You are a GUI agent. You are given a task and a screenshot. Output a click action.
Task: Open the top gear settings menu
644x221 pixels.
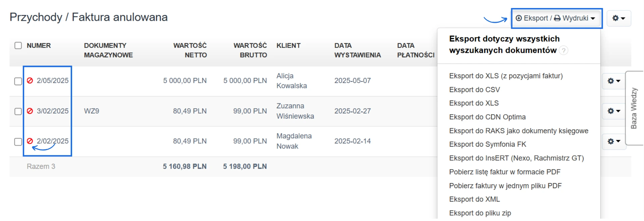coord(619,18)
